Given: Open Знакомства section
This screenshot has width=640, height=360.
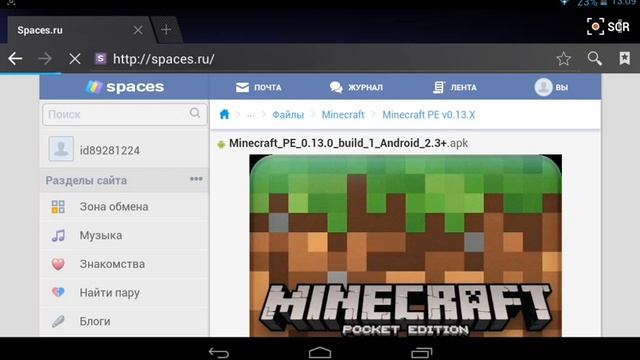Looking at the screenshot, I should (x=124, y=264).
